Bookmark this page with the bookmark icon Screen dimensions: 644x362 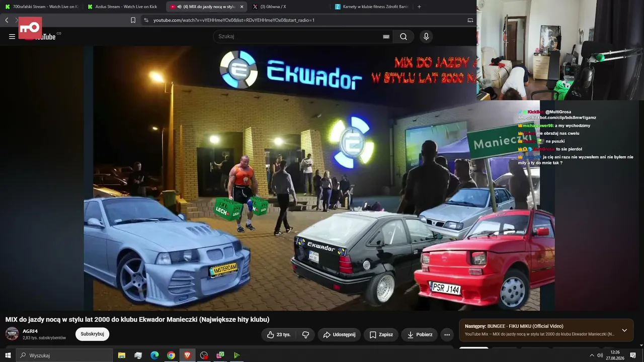click(x=133, y=20)
